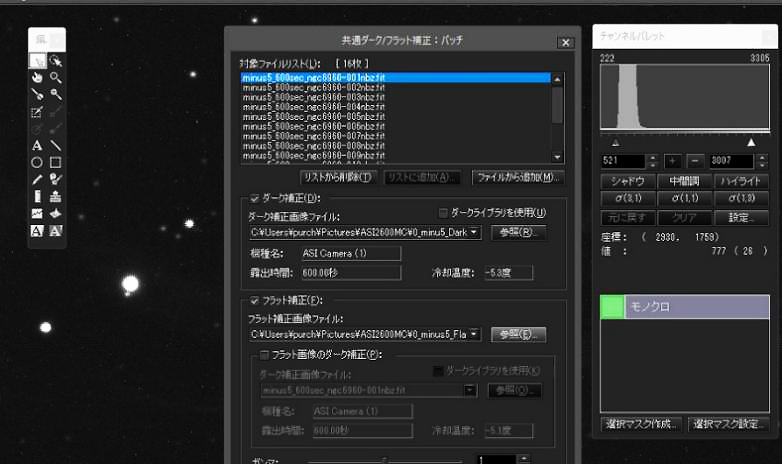Select the arrow pointer tool

[x=37, y=61]
